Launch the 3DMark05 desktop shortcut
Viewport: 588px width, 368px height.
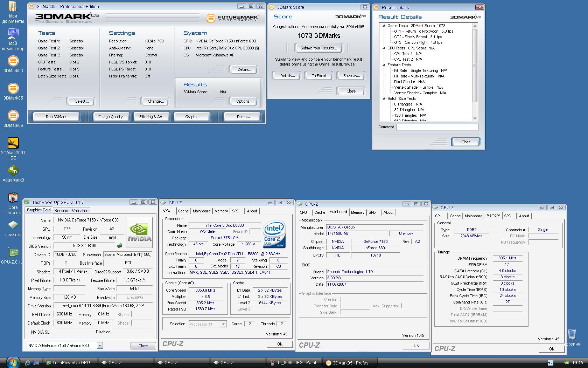(13, 91)
